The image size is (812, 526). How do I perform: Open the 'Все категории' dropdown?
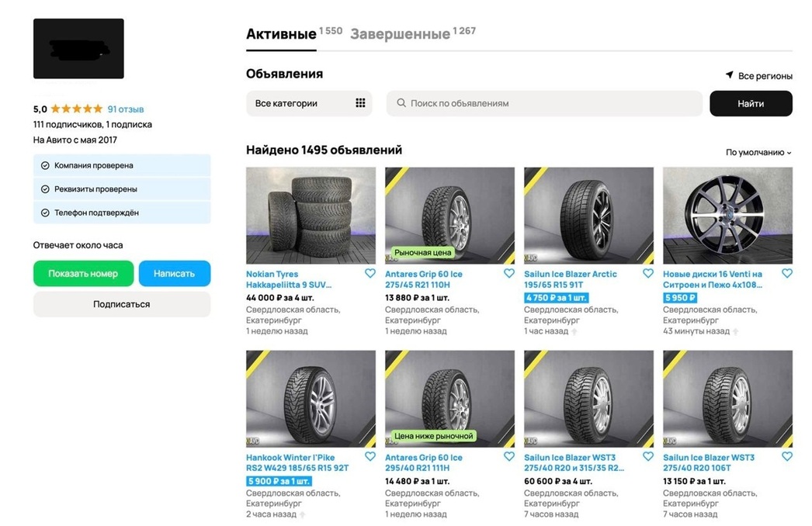click(x=308, y=103)
